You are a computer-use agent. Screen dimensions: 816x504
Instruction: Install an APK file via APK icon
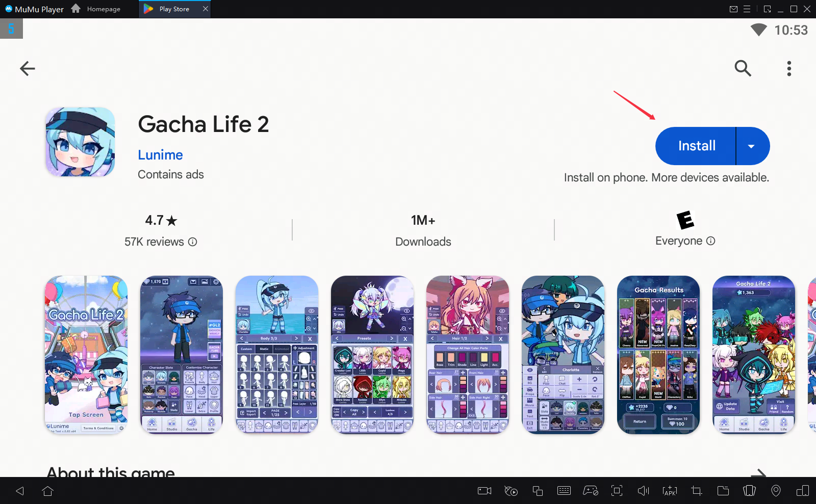pyautogui.click(x=670, y=491)
